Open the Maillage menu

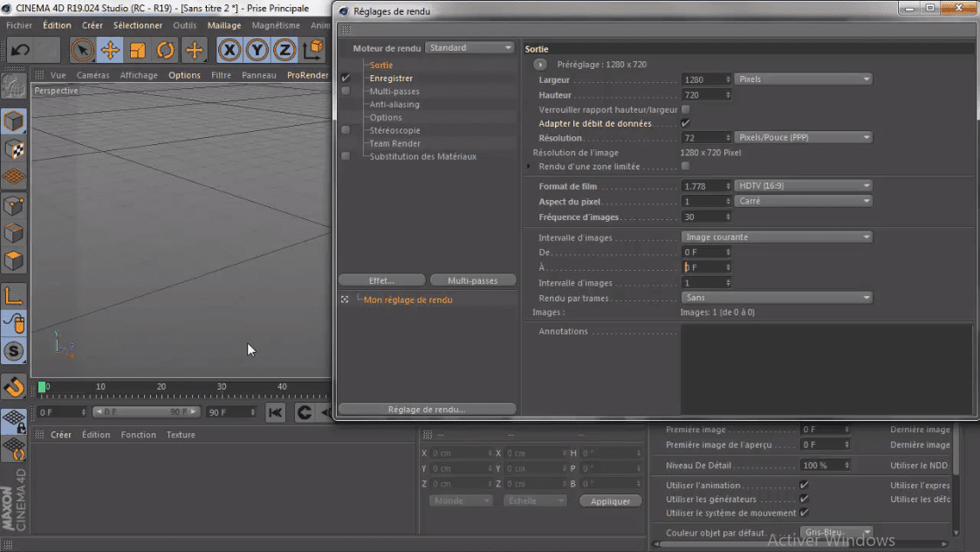coord(224,25)
